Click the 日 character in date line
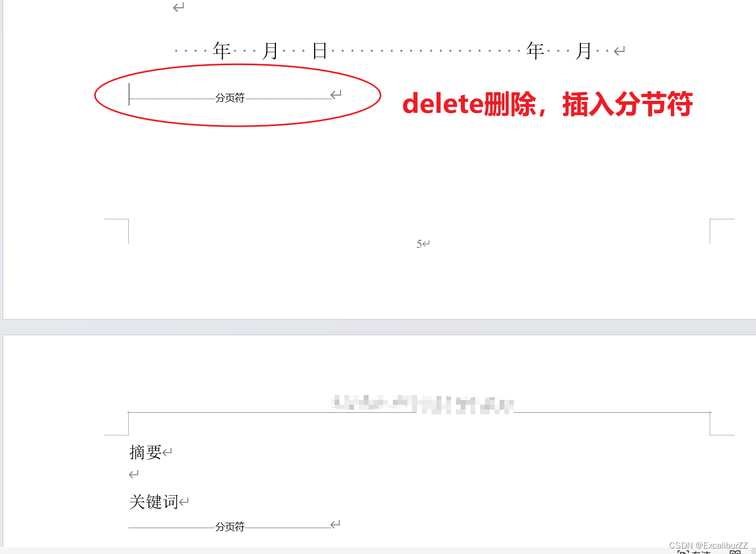 (x=320, y=51)
